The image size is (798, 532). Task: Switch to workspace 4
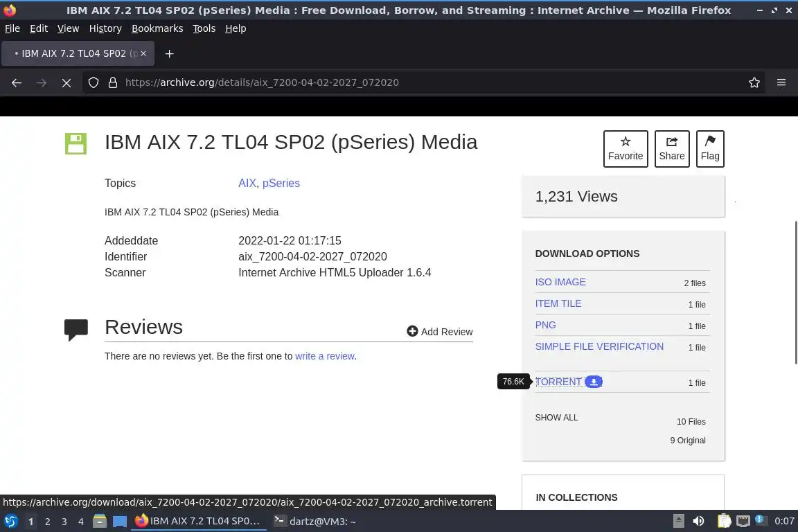tap(81, 522)
